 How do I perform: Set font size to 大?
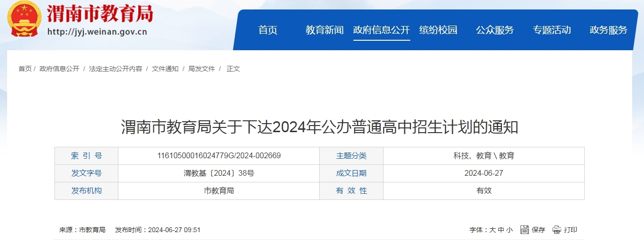tap(492, 230)
